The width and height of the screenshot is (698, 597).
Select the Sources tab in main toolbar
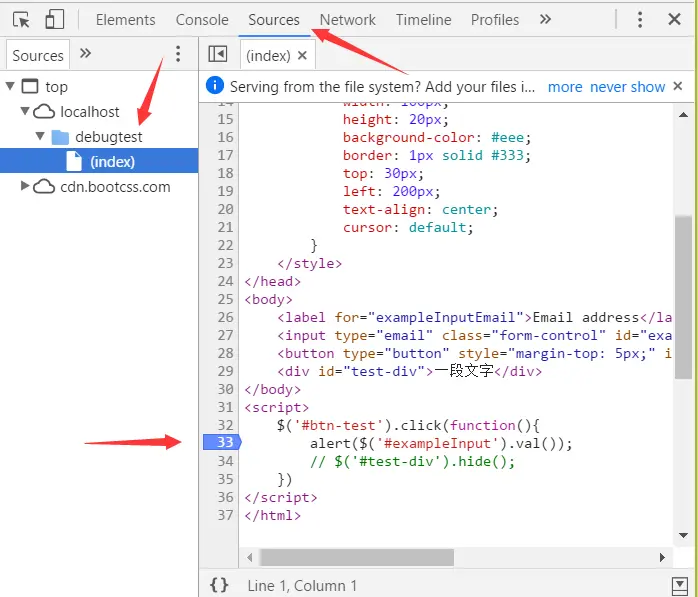click(x=274, y=20)
